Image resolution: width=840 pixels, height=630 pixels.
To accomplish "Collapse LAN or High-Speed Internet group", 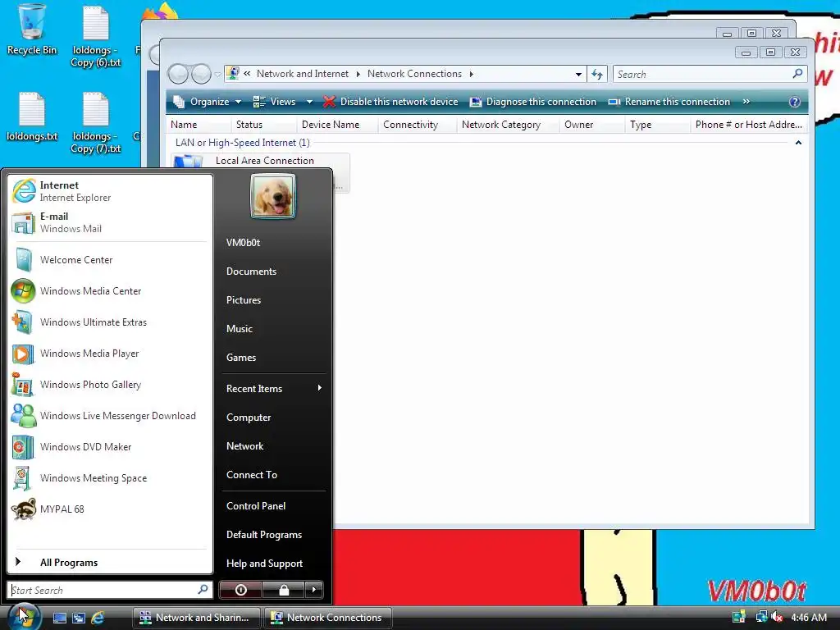I will point(798,143).
